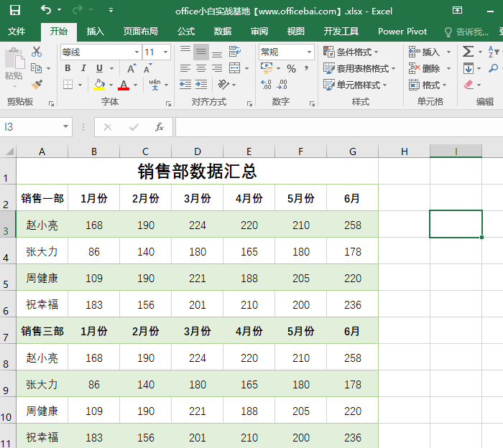Screen dimensions: 503x448
Task: Apply accounting number format icon
Action: (x=267, y=68)
